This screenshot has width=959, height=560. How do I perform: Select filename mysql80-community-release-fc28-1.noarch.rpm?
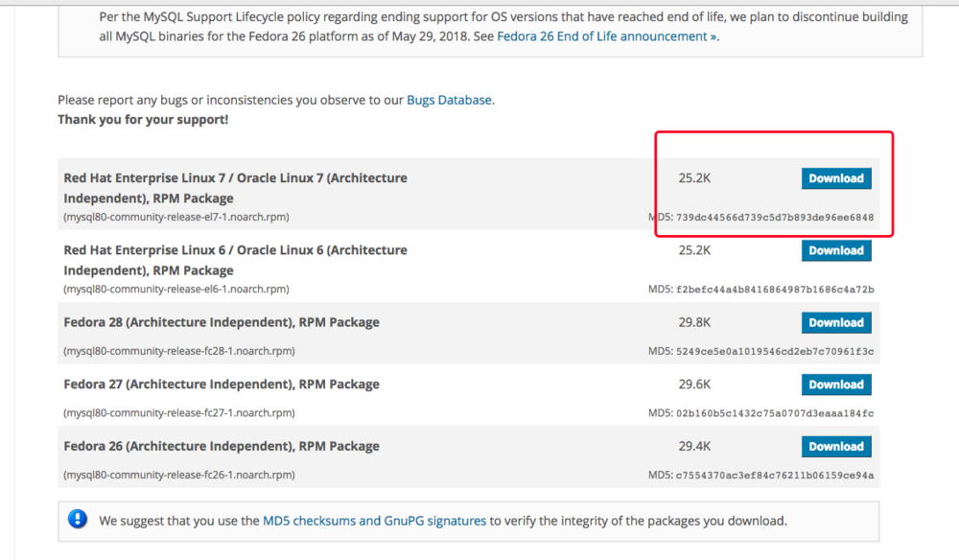pyautogui.click(x=179, y=351)
